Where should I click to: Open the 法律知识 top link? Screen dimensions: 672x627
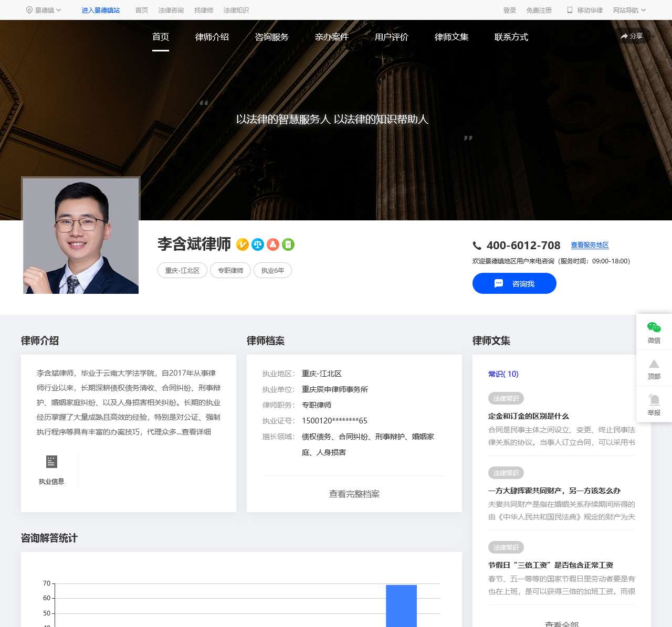click(236, 10)
